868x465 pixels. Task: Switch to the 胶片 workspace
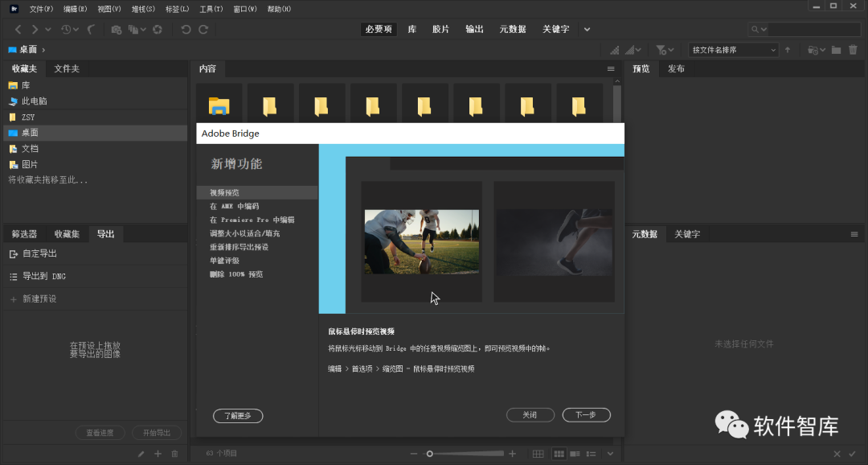click(440, 30)
